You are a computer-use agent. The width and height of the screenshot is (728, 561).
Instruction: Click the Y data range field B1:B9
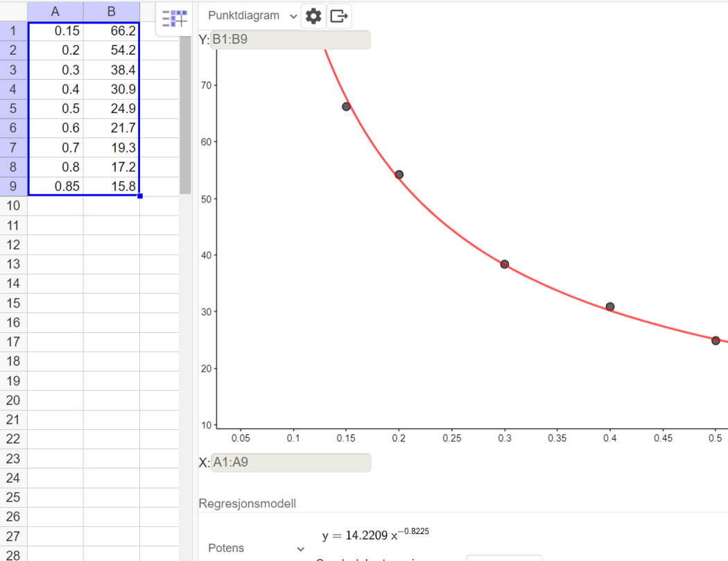[x=290, y=40]
